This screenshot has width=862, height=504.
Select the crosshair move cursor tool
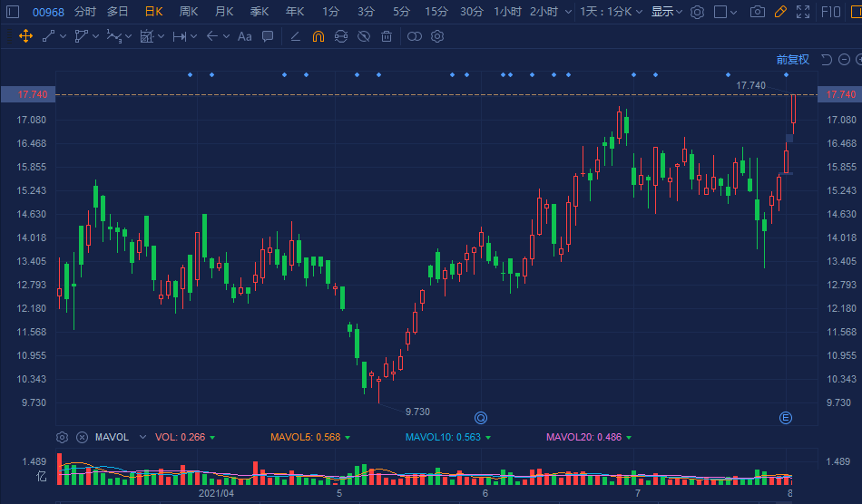(24, 36)
